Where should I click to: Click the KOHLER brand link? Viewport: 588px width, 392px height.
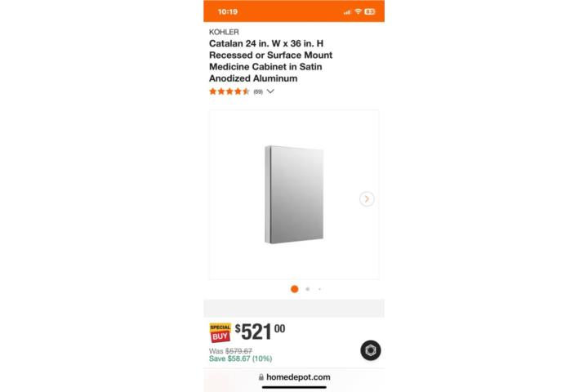(224, 32)
